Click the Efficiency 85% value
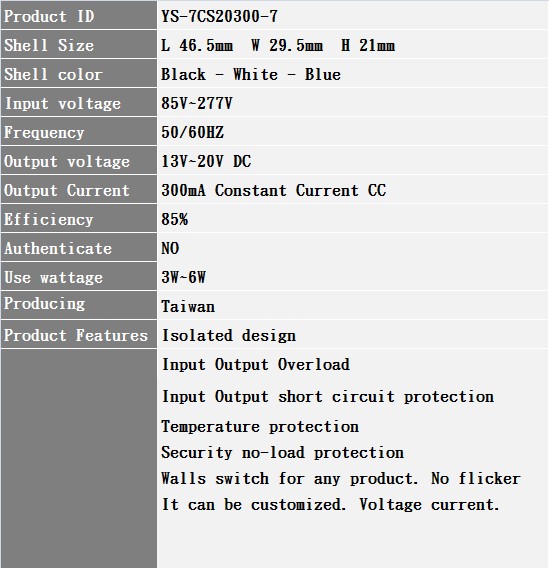The image size is (549, 568). point(175,219)
